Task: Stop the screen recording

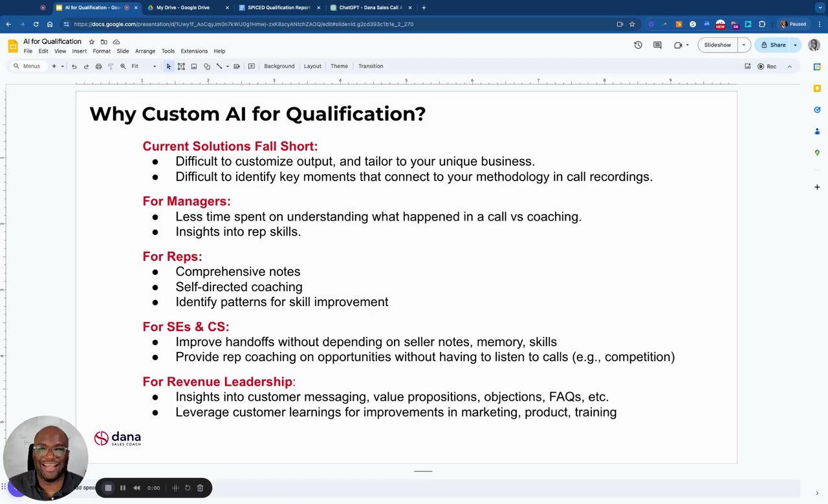Action: (x=108, y=488)
